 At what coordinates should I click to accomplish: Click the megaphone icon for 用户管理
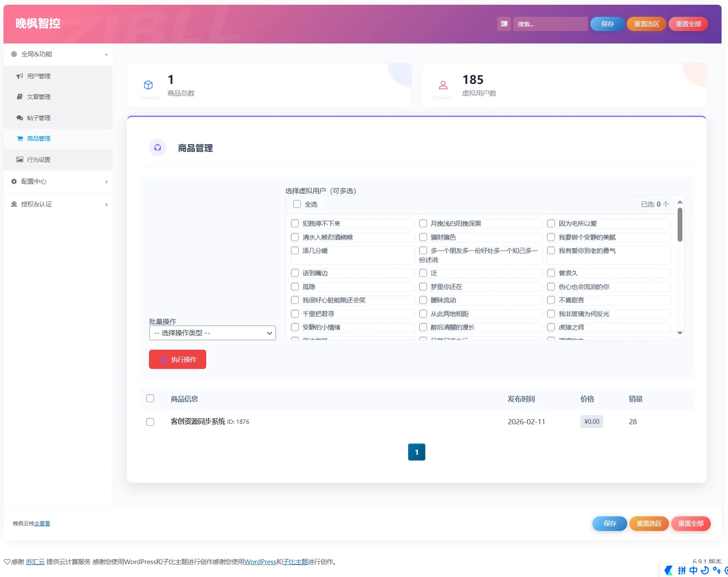tap(20, 76)
